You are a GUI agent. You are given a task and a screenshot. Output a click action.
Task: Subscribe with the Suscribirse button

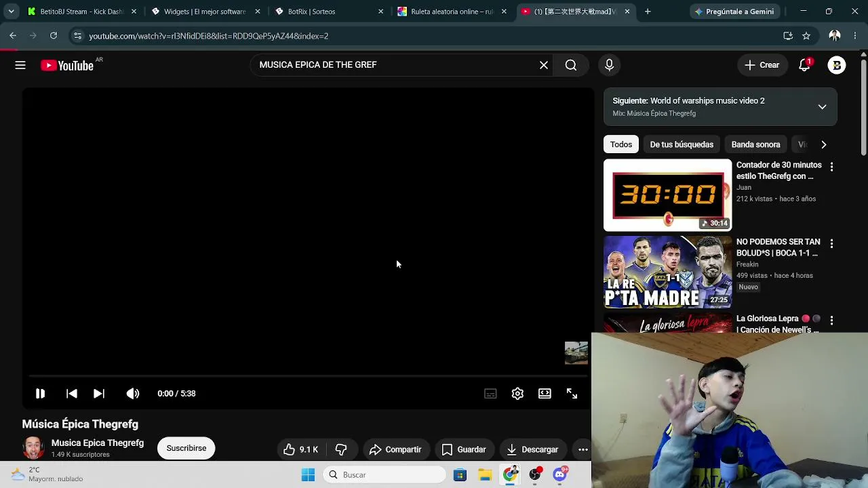186,448
